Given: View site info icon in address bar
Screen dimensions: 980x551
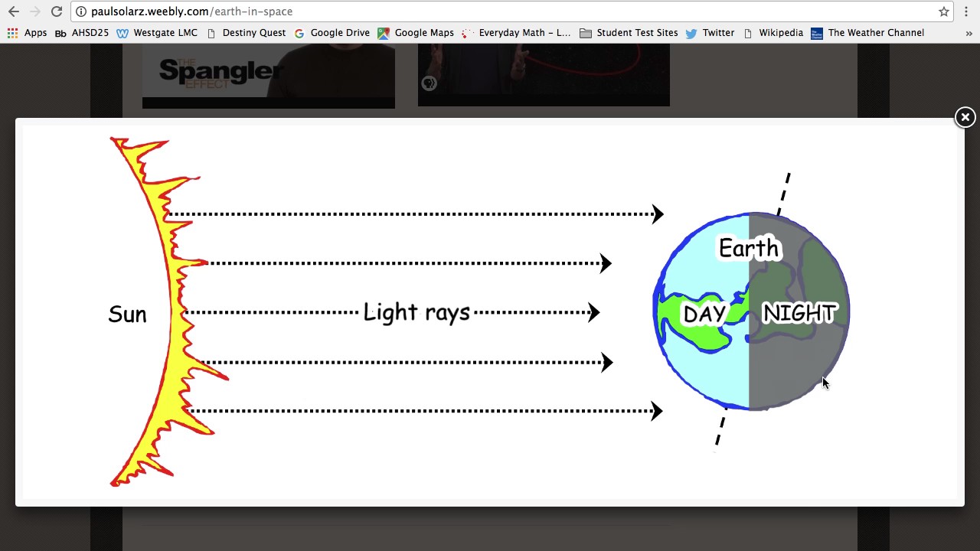Looking at the screenshot, I should (x=81, y=11).
